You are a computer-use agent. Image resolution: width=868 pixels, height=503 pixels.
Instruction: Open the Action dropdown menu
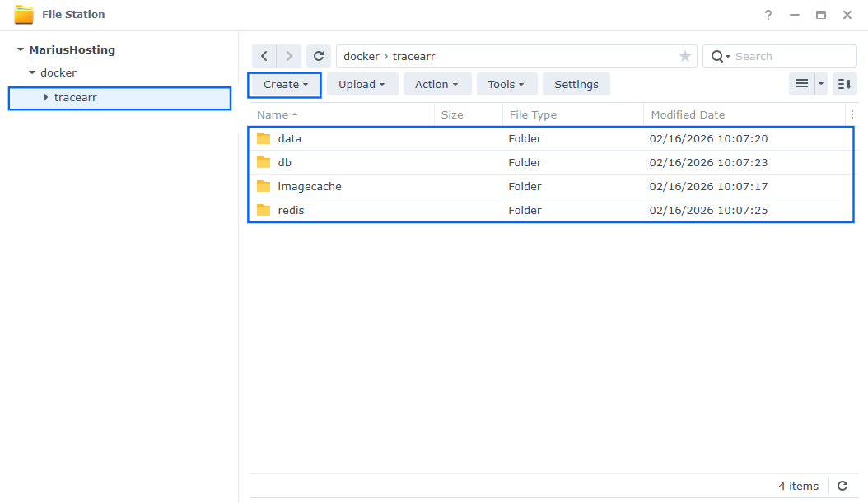pyautogui.click(x=436, y=83)
